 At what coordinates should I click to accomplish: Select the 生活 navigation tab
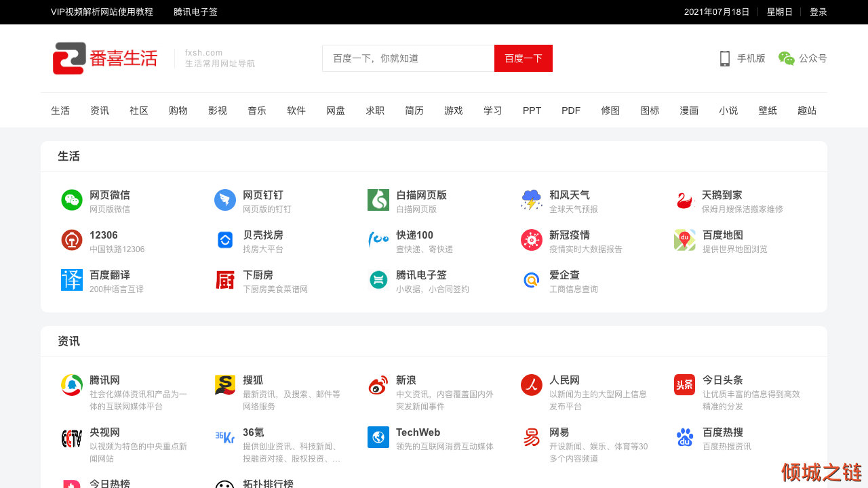tap(60, 110)
